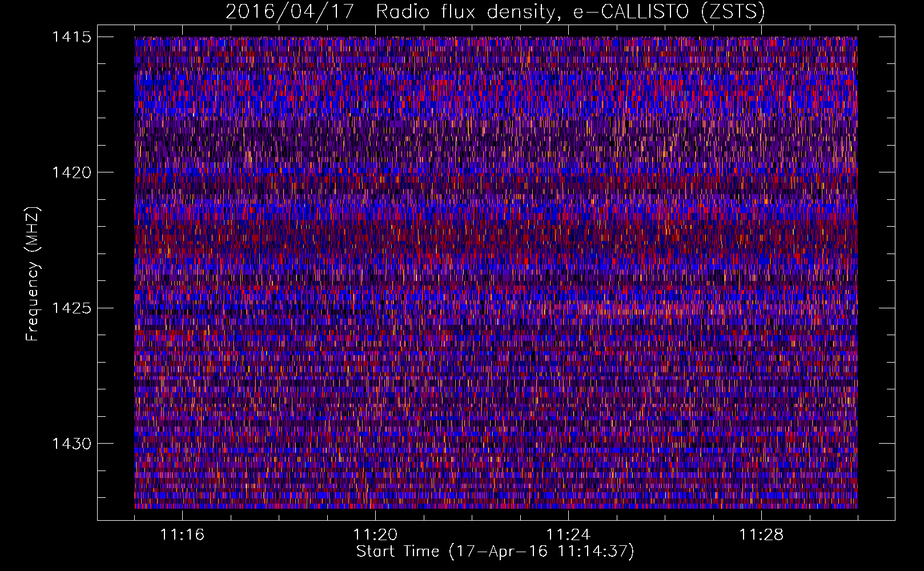The width and height of the screenshot is (924, 571).
Task: Click the 'Frequency (MHZ)' y-axis label
Action: [33, 274]
